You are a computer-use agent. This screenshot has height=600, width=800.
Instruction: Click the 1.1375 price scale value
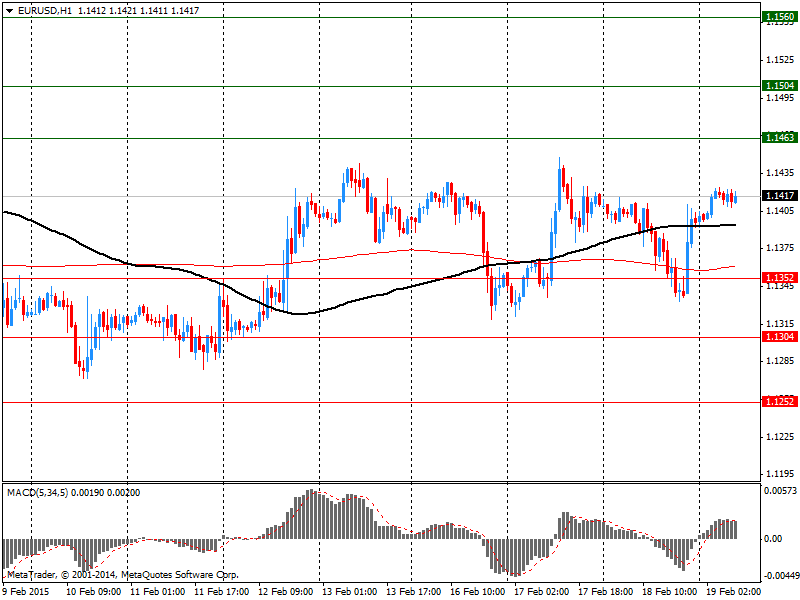(781, 248)
